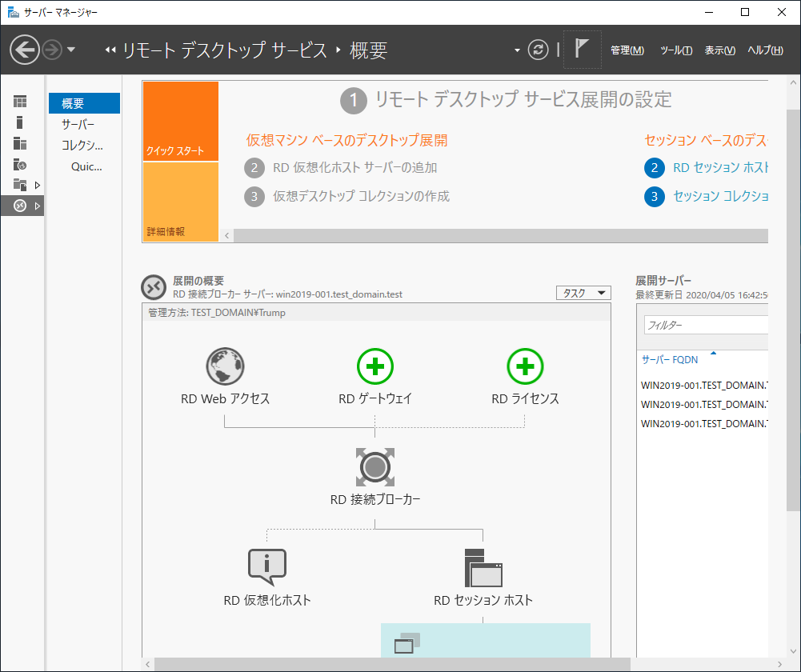
Task: Click the RD 接続ブローカー icon
Action: click(x=375, y=466)
